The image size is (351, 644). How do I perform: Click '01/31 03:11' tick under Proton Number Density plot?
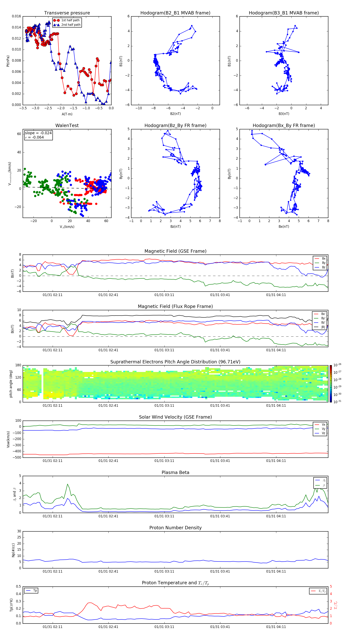click(x=164, y=571)
